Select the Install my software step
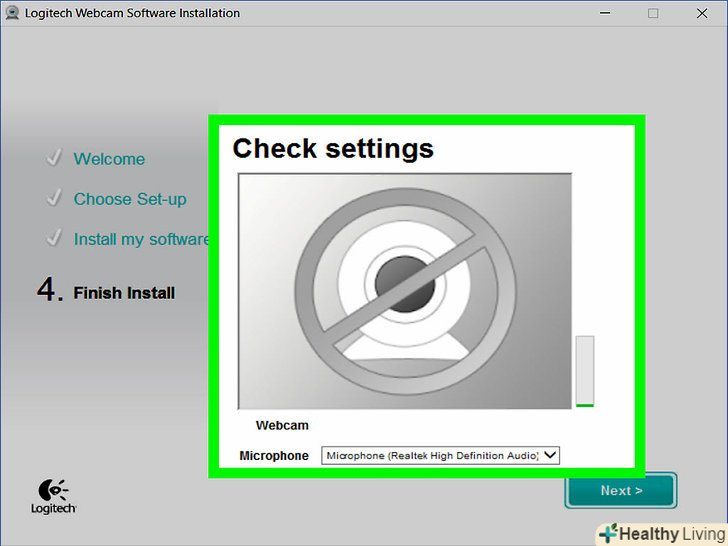 tap(141, 239)
